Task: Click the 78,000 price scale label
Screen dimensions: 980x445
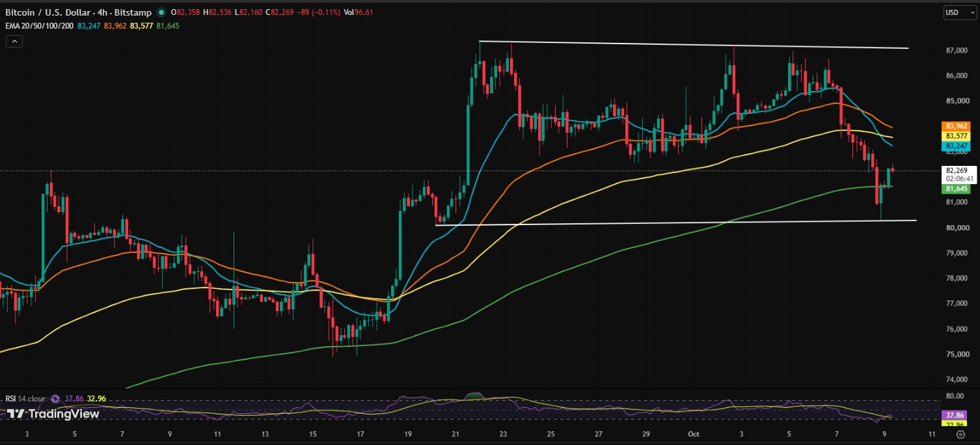Action: 958,278
